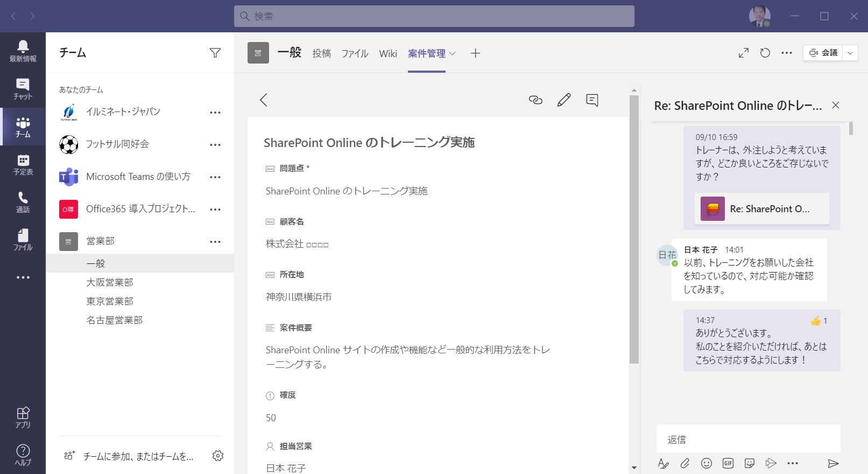The height and width of the screenshot is (474, 868).
Task: Switch to the Wiki tab
Action: click(x=388, y=53)
